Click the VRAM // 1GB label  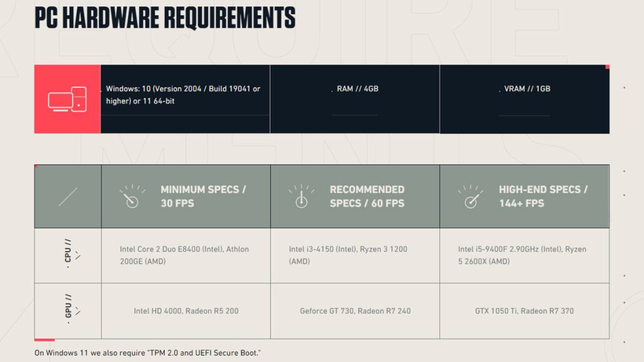click(527, 89)
